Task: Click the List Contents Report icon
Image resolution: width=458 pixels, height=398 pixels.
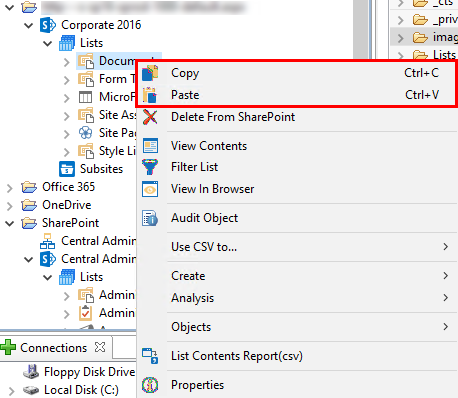Action: pyautogui.click(x=150, y=356)
